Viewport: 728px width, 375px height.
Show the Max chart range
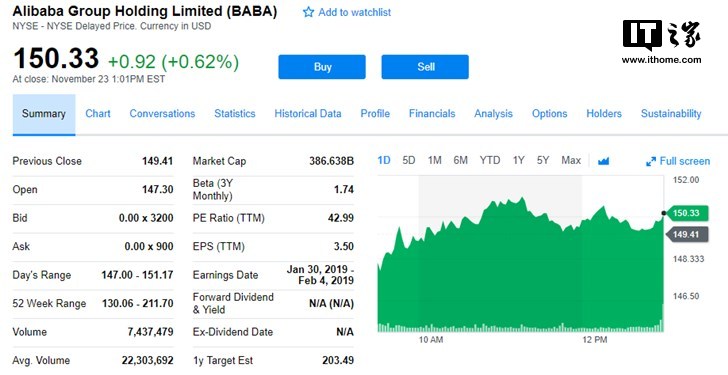pyautogui.click(x=571, y=161)
